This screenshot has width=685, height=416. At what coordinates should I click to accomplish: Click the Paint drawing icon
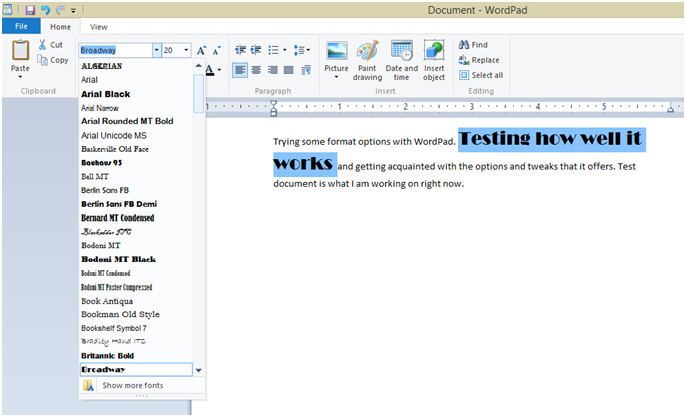(x=367, y=60)
